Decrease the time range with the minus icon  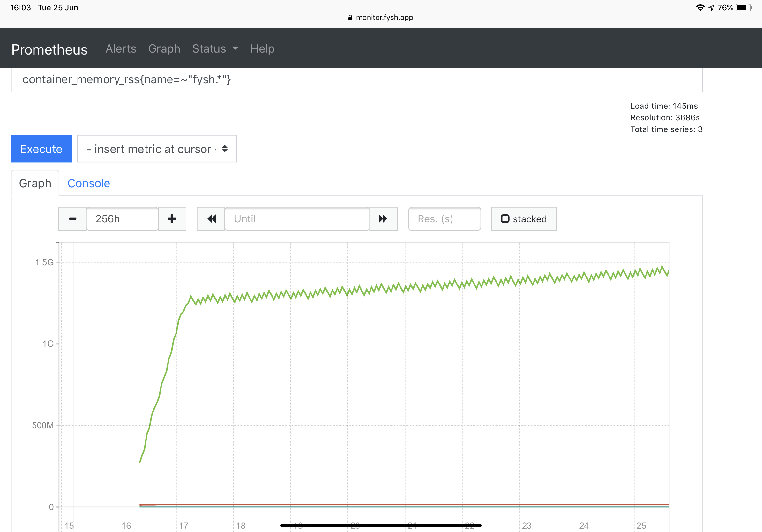pyautogui.click(x=72, y=219)
